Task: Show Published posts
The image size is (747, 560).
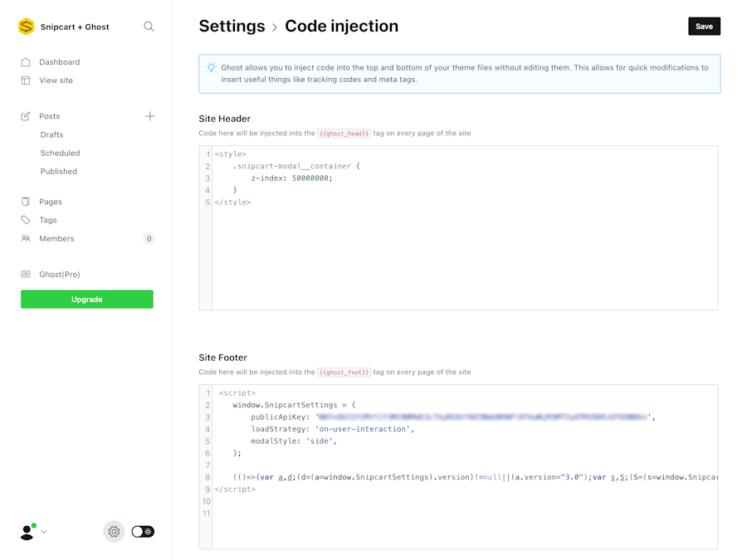Action: pyautogui.click(x=59, y=172)
